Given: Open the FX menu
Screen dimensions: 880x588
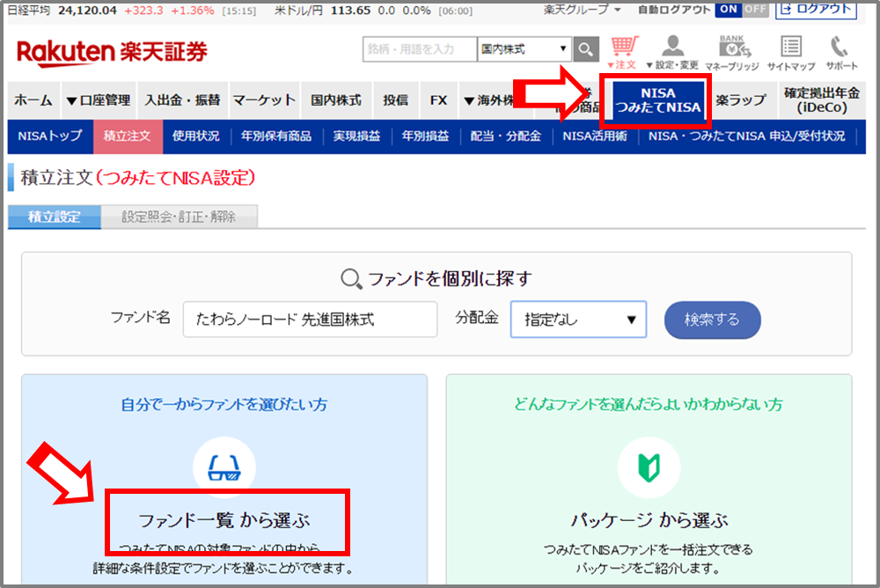Looking at the screenshot, I should pyautogui.click(x=438, y=100).
